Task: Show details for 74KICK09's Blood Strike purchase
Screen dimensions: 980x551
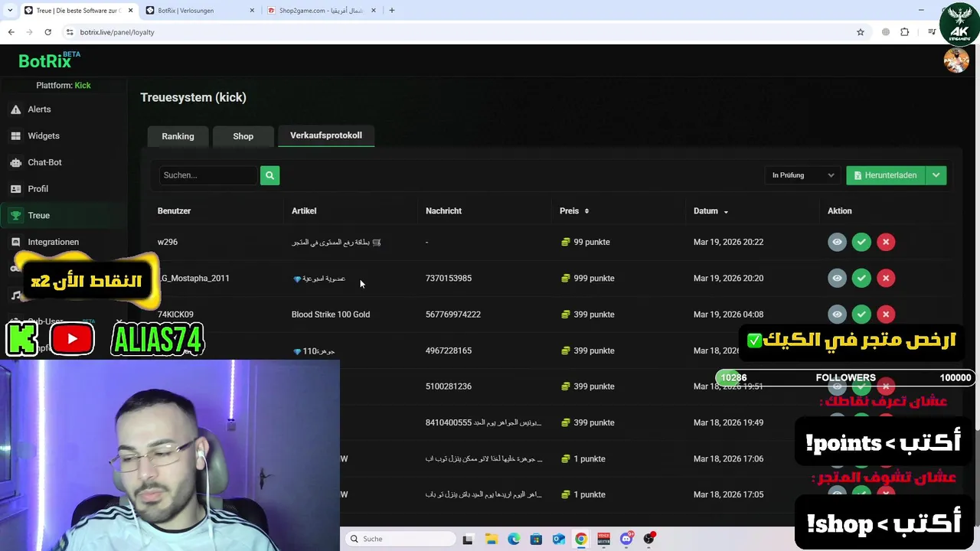Action: coord(837,314)
